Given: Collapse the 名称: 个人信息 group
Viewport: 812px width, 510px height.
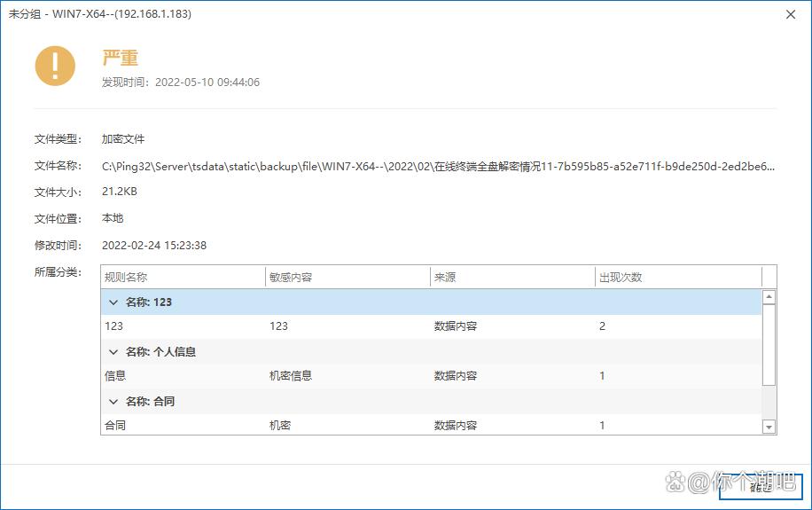Looking at the screenshot, I should 113,352.
